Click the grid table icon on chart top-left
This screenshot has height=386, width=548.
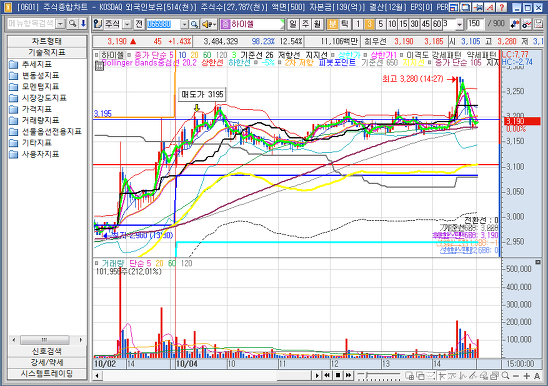coord(99,66)
